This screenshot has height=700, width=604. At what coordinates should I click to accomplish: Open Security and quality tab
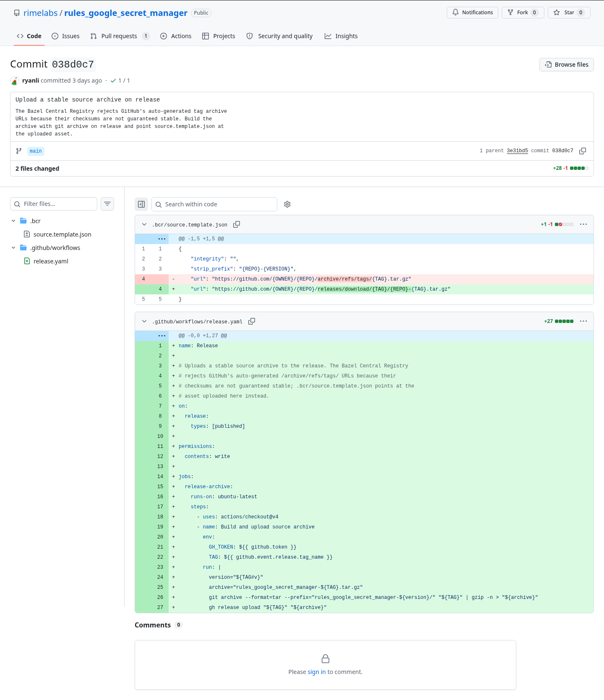point(279,36)
